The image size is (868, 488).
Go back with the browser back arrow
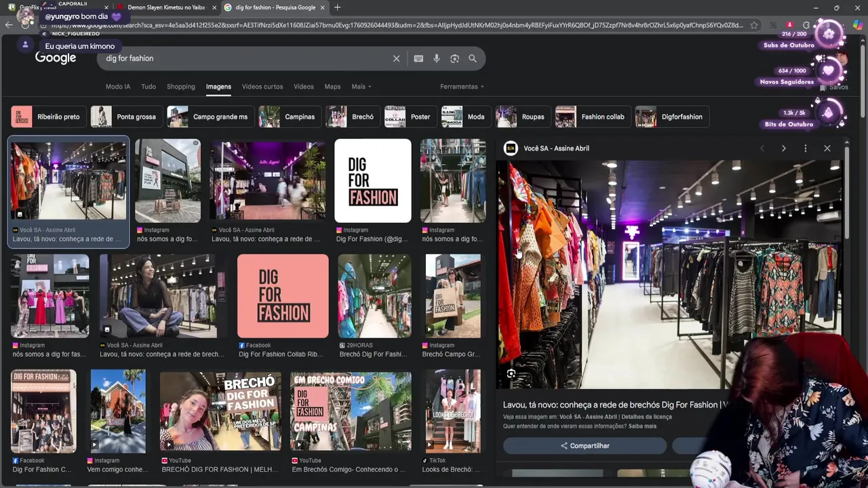[x=9, y=25]
